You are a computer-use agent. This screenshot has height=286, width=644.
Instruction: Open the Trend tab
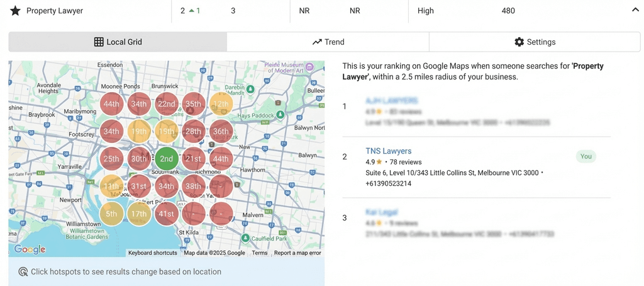click(328, 42)
